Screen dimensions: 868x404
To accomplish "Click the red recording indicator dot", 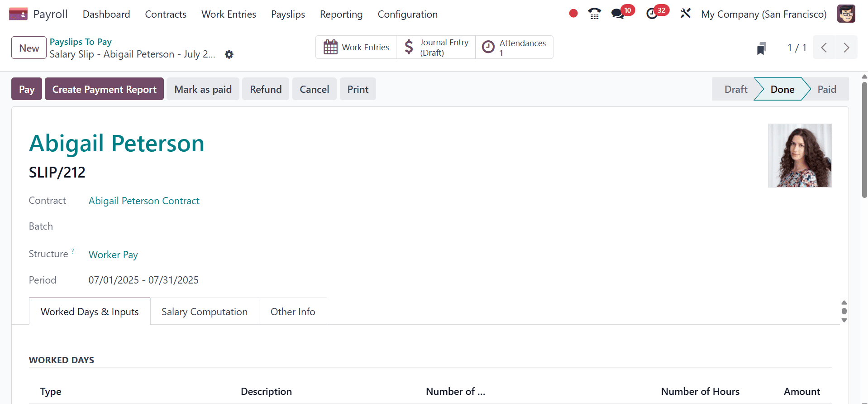I will pyautogui.click(x=573, y=14).
